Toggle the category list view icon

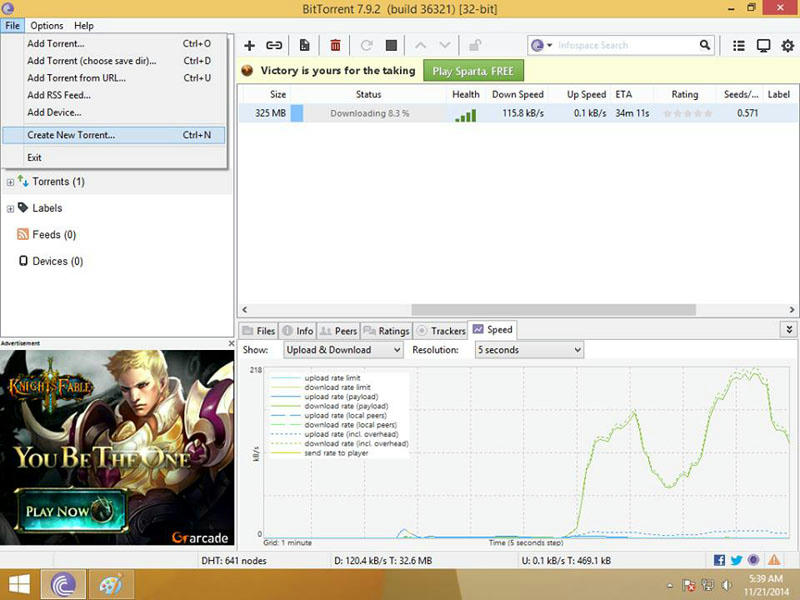(x=738, y=46)
